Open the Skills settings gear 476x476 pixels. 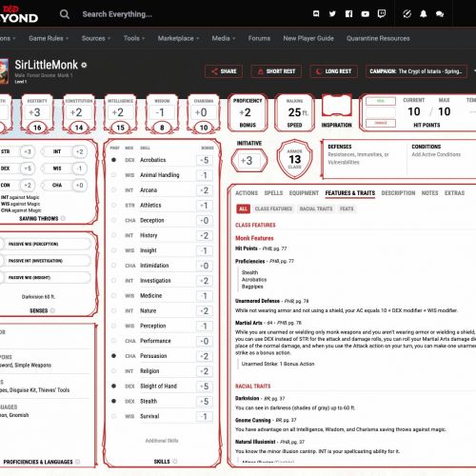[x=175, y=462]
